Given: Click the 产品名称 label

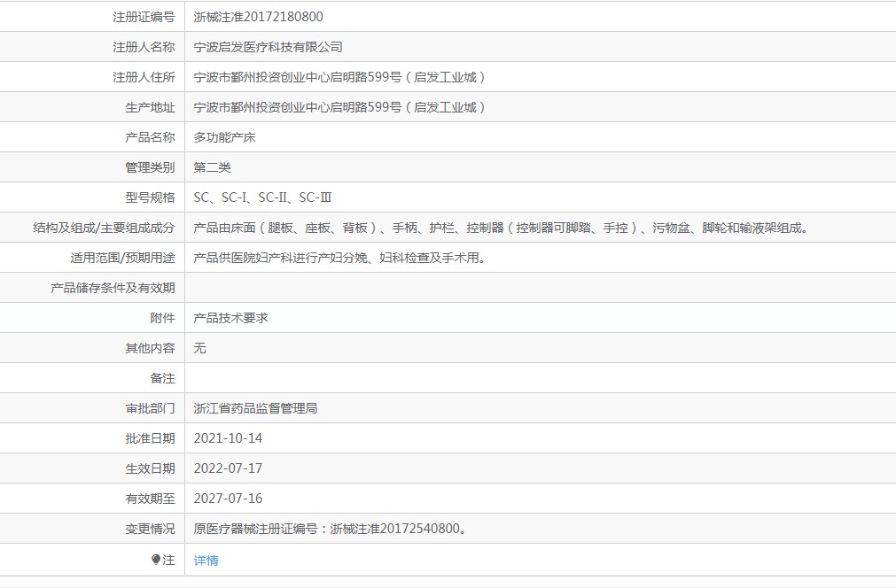Looking at the screenshot, I should click(x=151, y=137).
